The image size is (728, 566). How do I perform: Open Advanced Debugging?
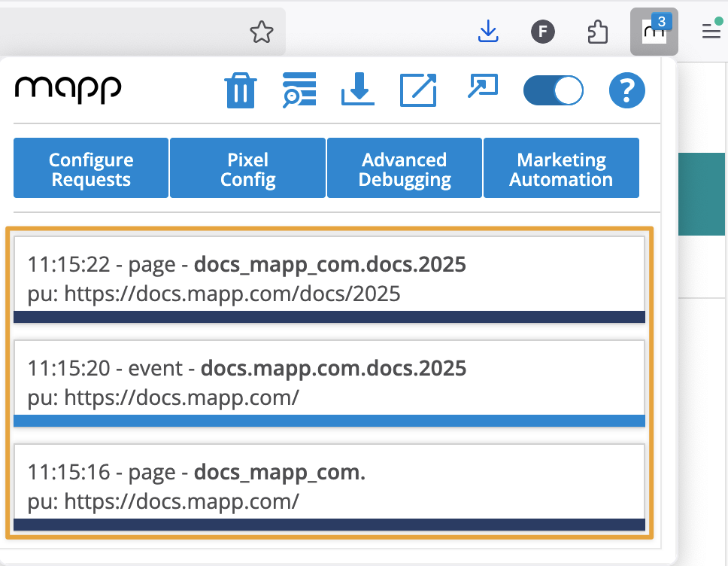coord(405,169)
